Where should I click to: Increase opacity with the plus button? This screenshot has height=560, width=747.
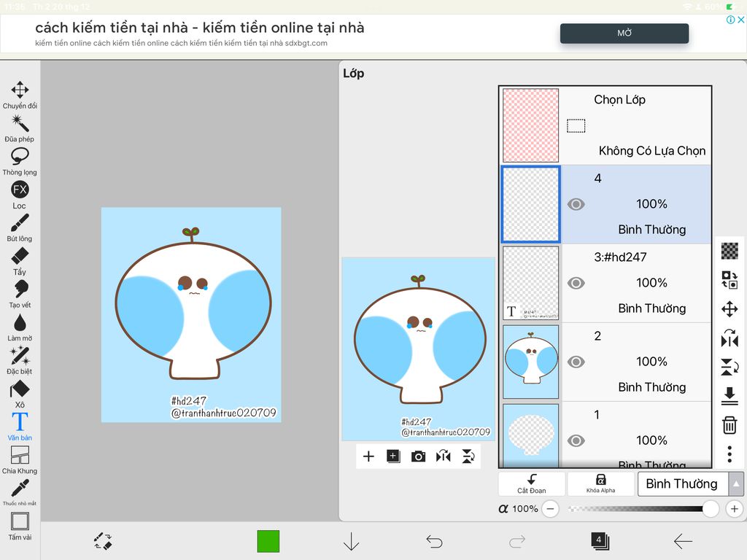coord(734,509)
